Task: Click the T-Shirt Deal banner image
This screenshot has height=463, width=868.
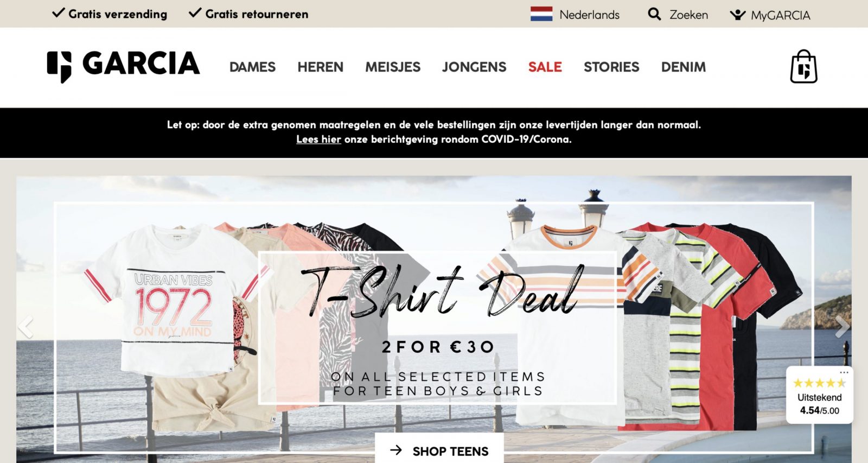Action: (x=434, y=319)
